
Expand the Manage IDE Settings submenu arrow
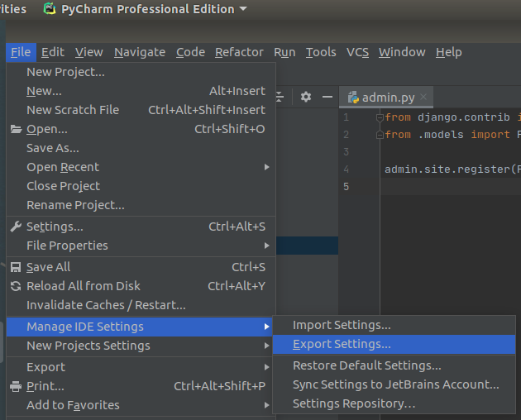point(266,327)
